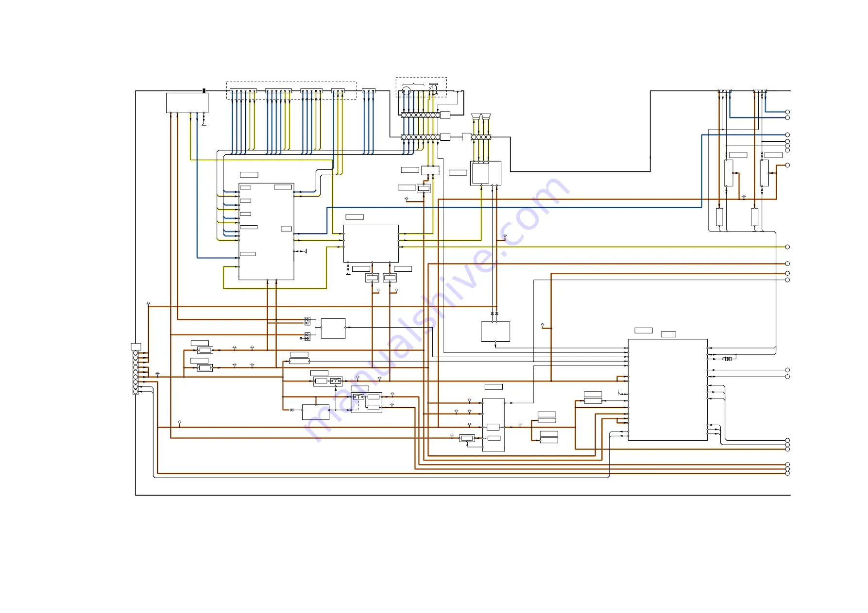Click the upper eight-circle connector row under the jack
Image resolution: width=868 pixels, height=613 pixels.
[x=421, y=115]
